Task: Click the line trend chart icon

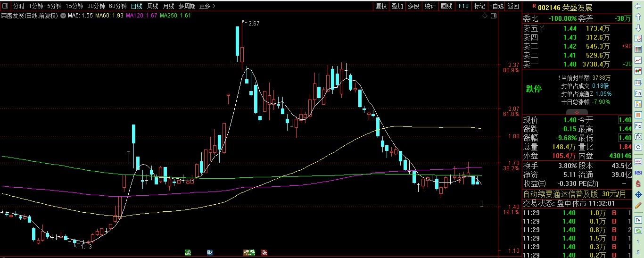Action: 638,59
